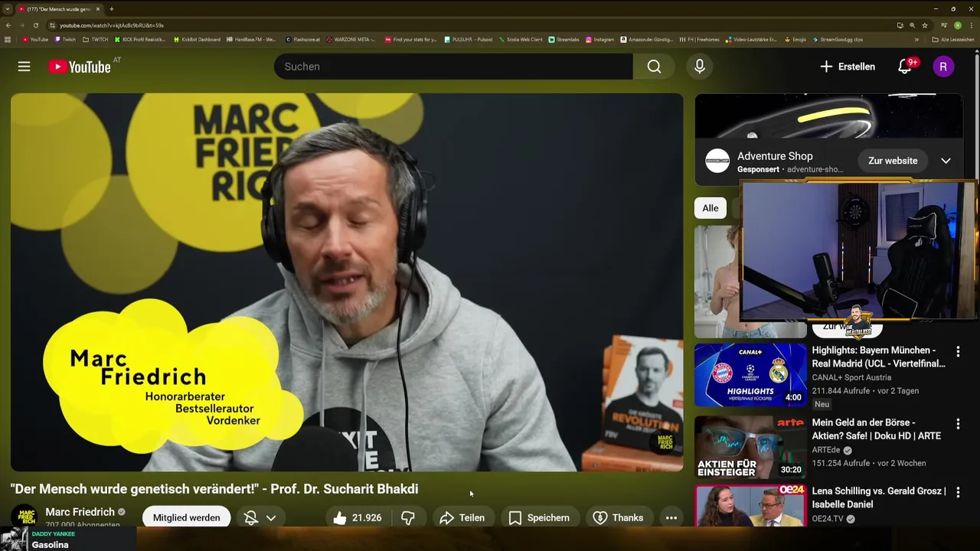Save video with Speichern button

click(x=539, y=518)
